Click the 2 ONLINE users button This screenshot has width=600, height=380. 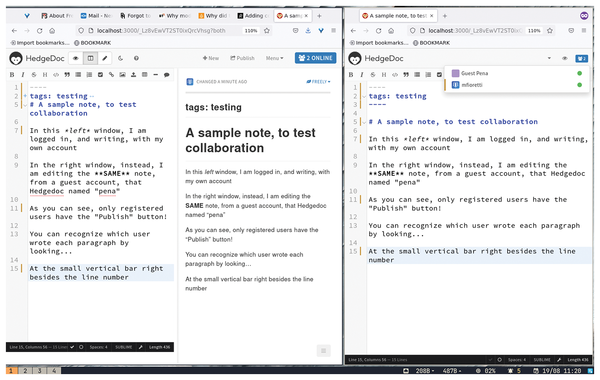click(316, 58)
